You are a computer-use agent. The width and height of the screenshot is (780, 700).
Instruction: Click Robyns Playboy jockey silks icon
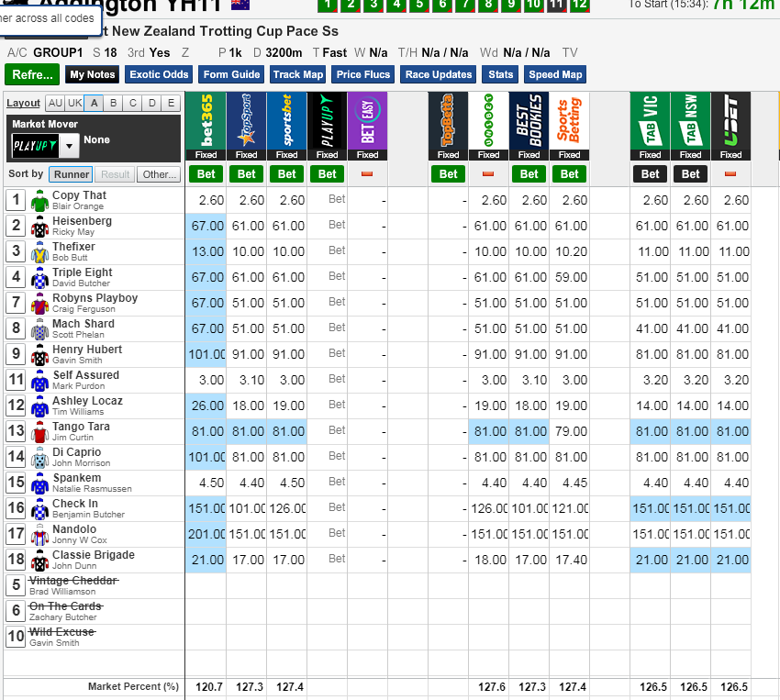pyautogui.click(x=39, y=304)
